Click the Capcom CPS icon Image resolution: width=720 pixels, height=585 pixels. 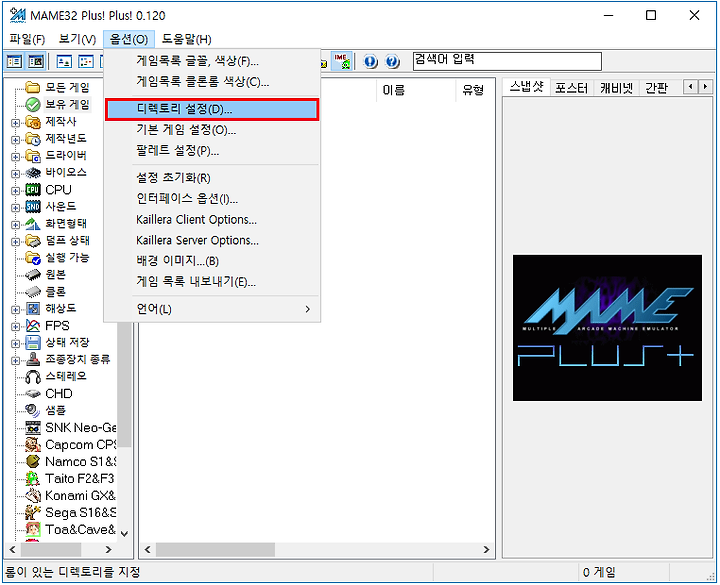point(33,444)
